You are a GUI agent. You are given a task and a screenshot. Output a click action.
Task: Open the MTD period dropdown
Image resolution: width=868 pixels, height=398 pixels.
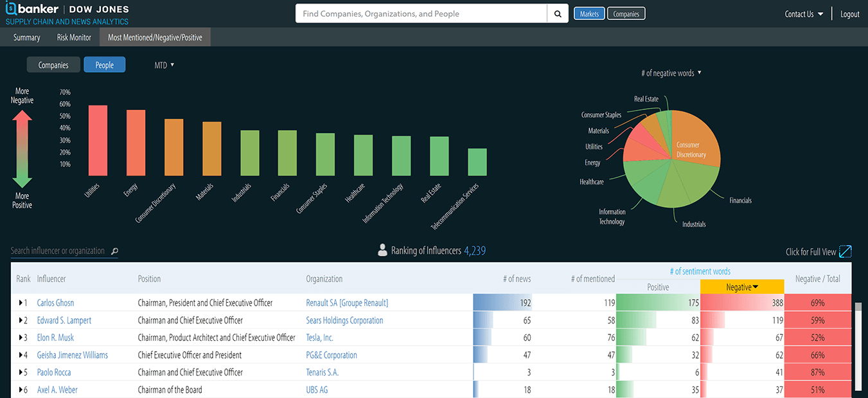click(x=164, y=65)
